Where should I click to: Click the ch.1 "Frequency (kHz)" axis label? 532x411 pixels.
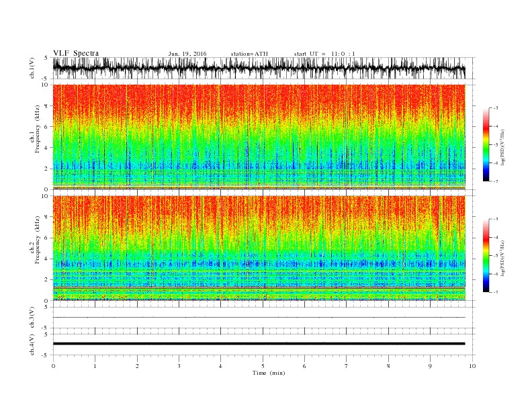coord(38,129)
